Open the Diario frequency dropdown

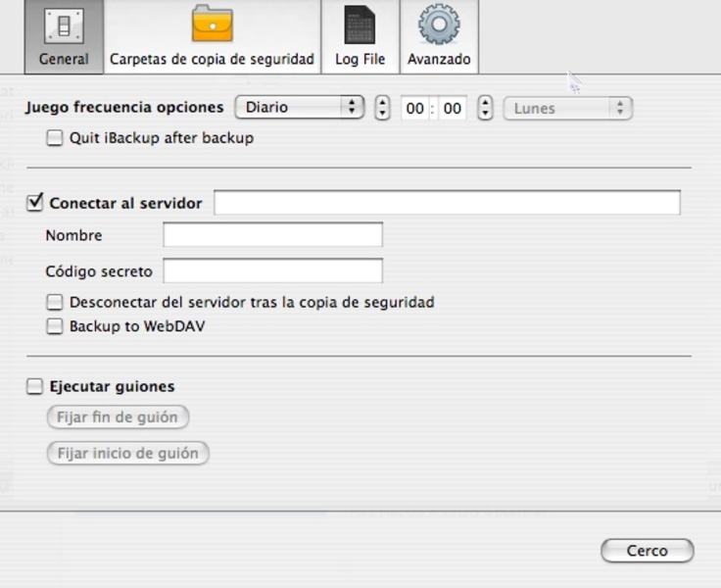300,107
